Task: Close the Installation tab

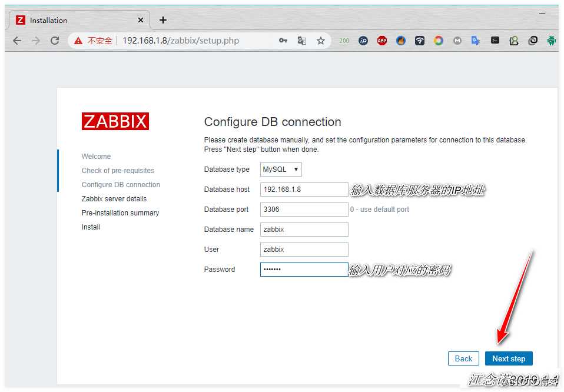Action: (141, 20)
